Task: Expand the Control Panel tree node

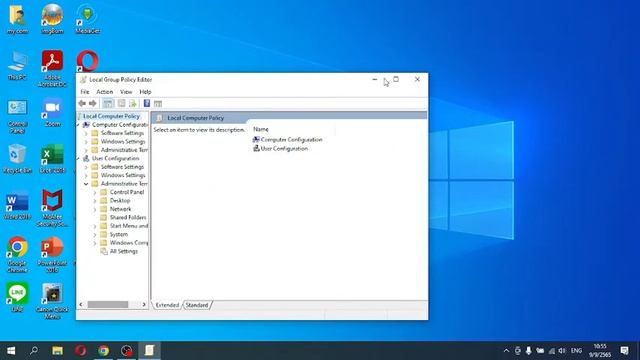Action: coord(95,192)
